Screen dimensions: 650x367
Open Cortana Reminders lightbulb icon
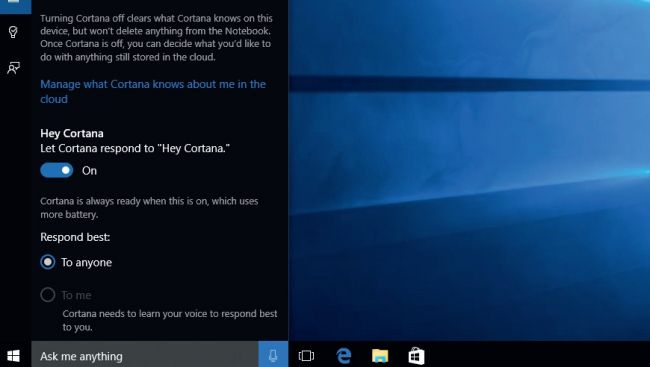[13, 32]
